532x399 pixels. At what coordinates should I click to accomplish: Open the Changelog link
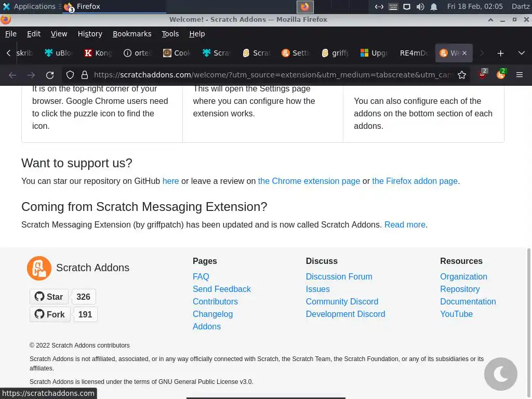[x=212, y=314]
